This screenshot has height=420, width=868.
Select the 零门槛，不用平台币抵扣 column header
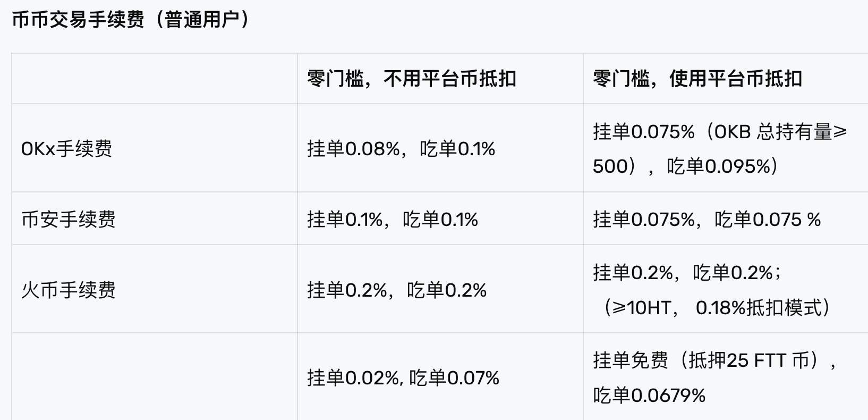point(412,79)
